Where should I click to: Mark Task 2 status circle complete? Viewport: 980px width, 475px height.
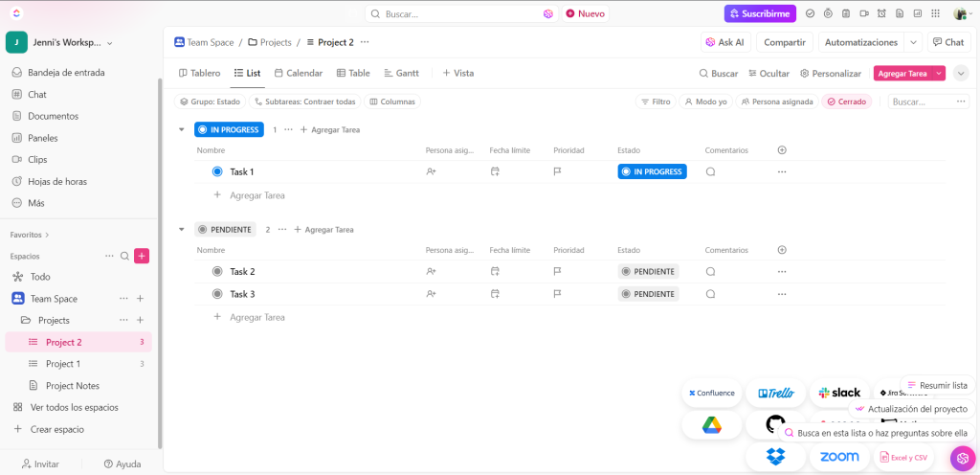point(217,271)
